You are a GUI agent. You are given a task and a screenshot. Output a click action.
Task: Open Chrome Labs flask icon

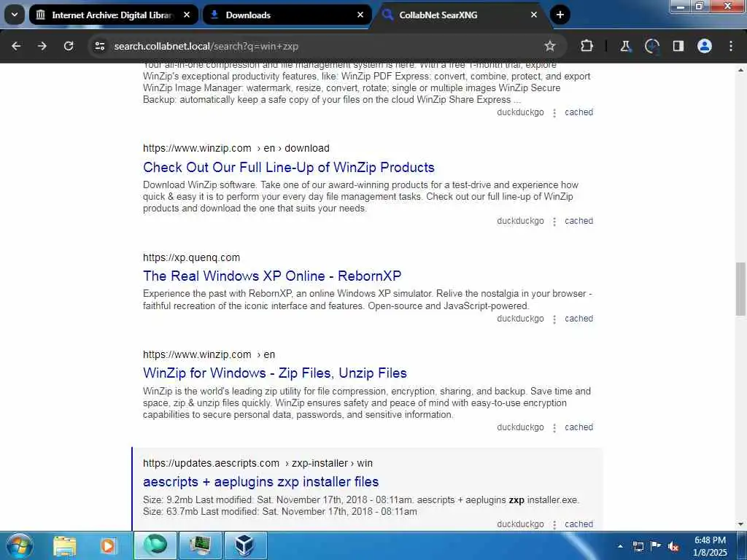point(625,46)
